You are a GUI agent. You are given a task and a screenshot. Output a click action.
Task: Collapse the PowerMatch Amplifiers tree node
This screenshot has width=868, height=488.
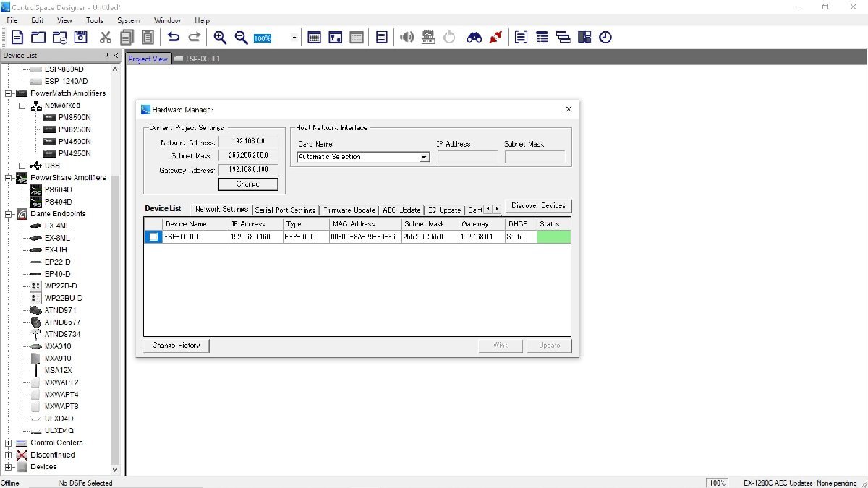(x=8, y=93)
